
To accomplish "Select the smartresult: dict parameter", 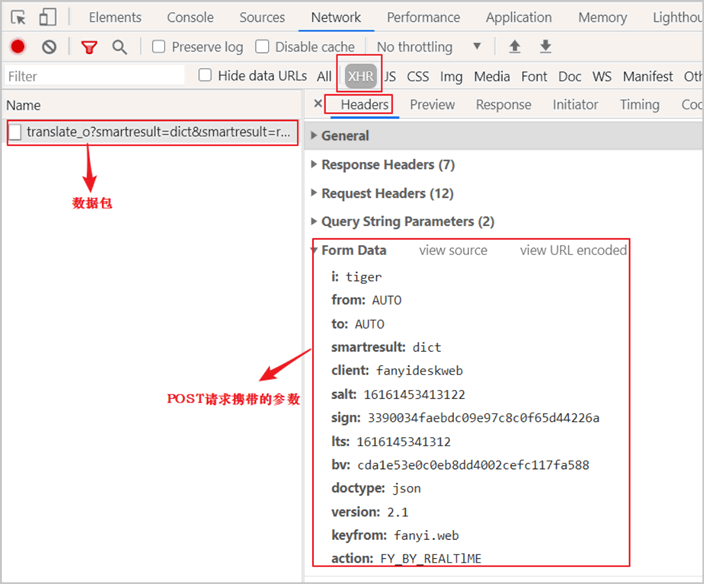I will point(386,347).
